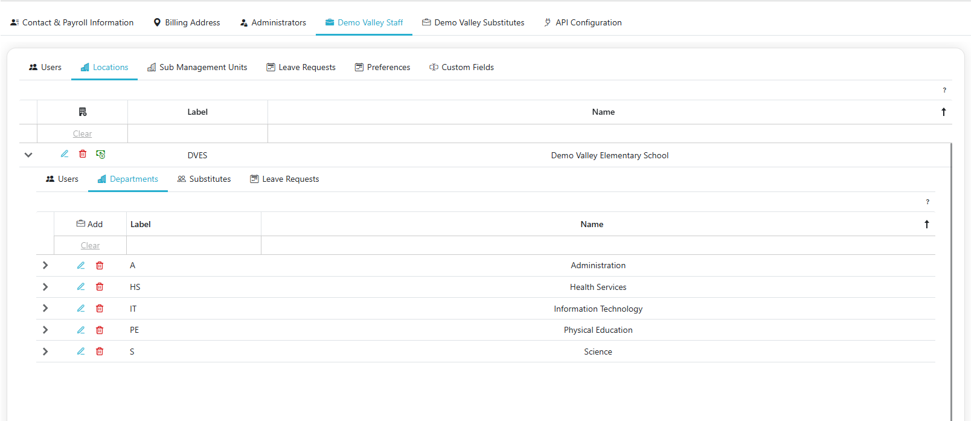Add a new department
The height and width of the screenshot is (421, 980).
[x=89, y=224]
